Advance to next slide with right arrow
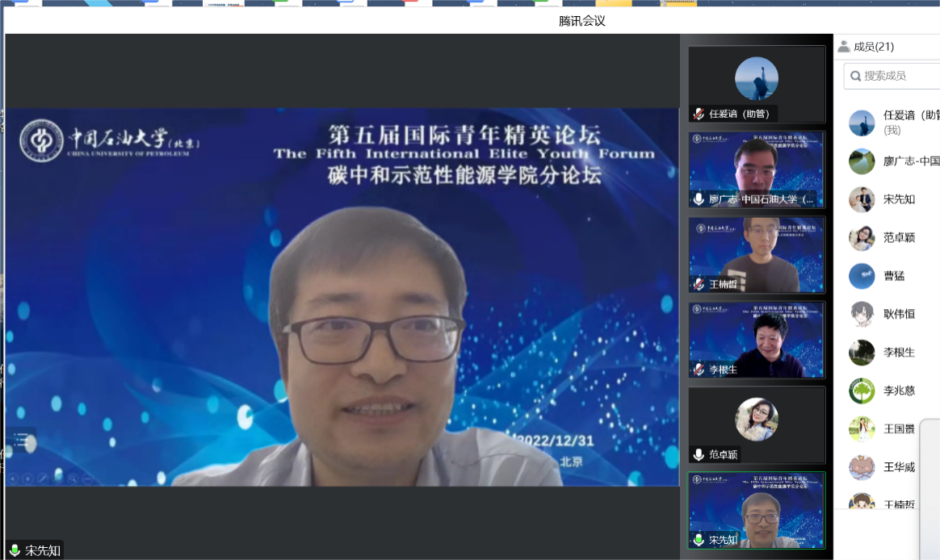Screen dimensions: 940x560 [x=27, y=479]
